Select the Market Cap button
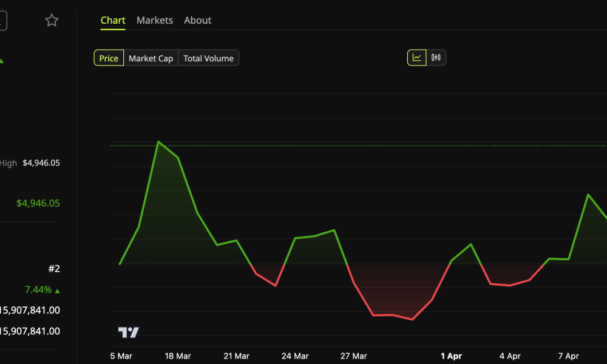This screenshot has width=607, height=364. click(151, 58)
